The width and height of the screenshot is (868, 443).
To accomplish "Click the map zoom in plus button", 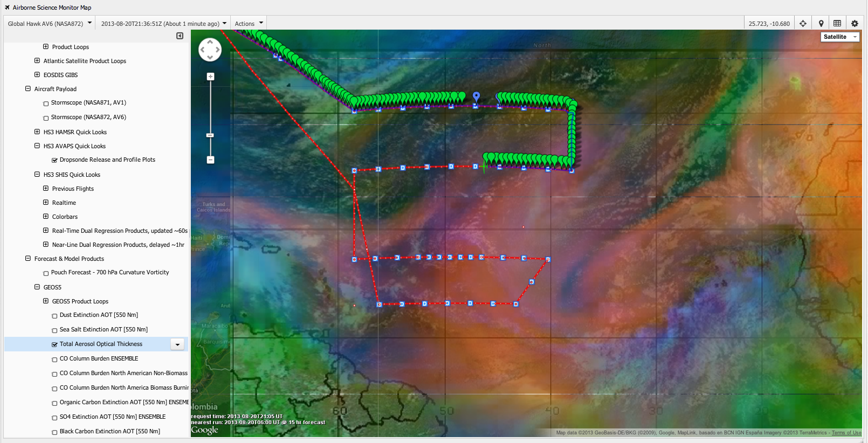I will point(210,77).
